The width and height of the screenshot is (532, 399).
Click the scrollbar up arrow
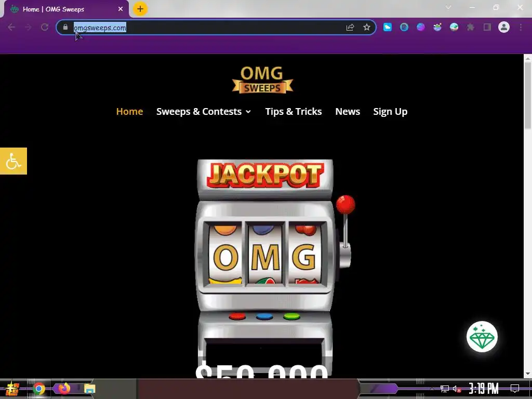coord(528,58)
